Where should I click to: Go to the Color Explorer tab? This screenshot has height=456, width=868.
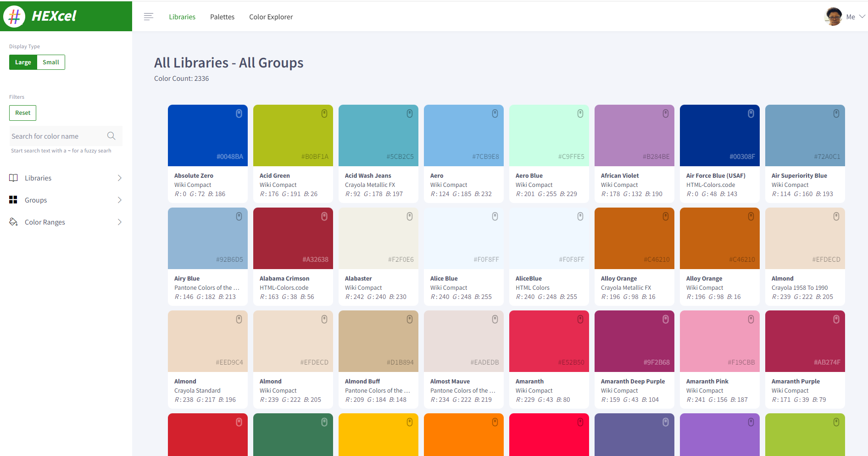[271, 17]
